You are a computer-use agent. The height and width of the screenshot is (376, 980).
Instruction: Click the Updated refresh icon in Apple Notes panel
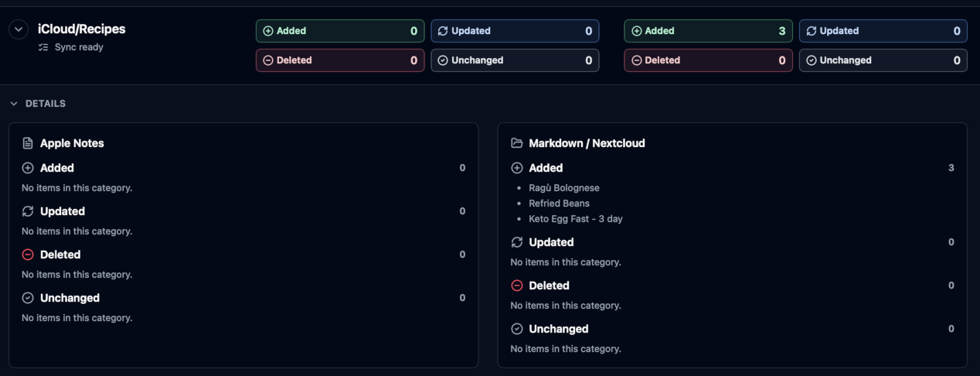28,211
